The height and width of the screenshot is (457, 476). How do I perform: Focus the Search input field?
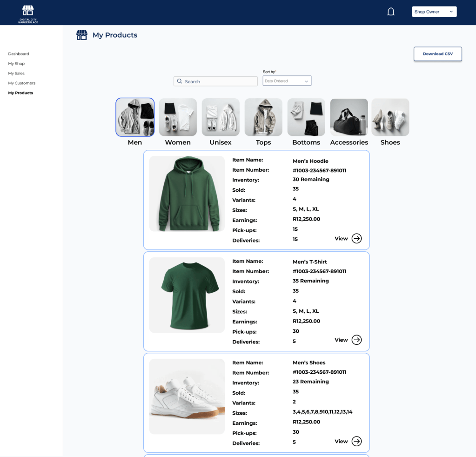[x=220, y=81]
